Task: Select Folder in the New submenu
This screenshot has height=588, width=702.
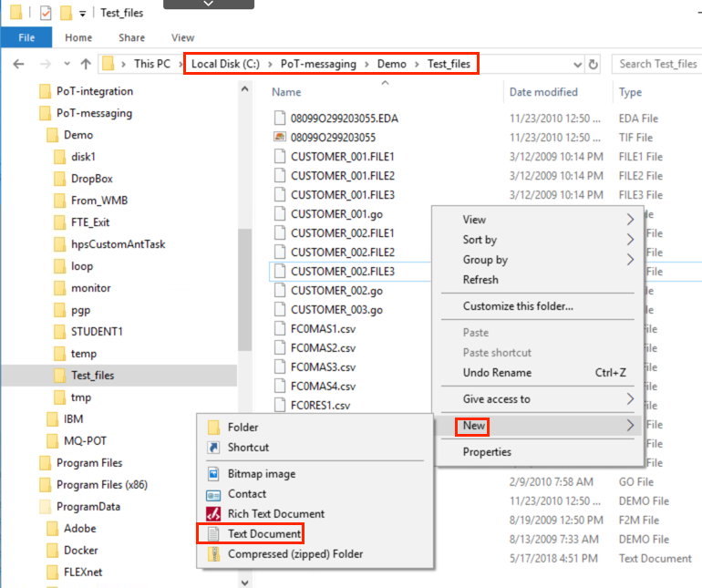Action: click(x=315, y=428)
